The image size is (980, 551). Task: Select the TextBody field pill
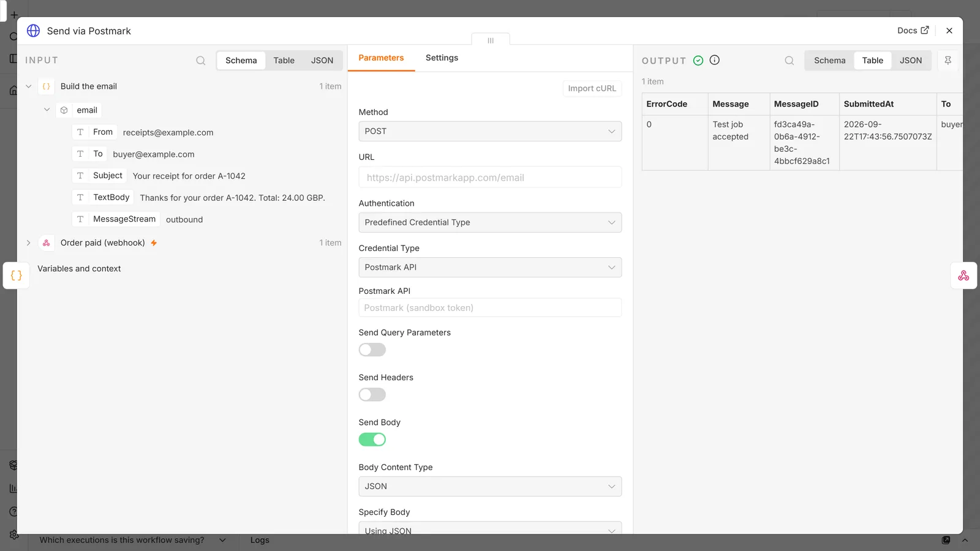click(104, 198)
